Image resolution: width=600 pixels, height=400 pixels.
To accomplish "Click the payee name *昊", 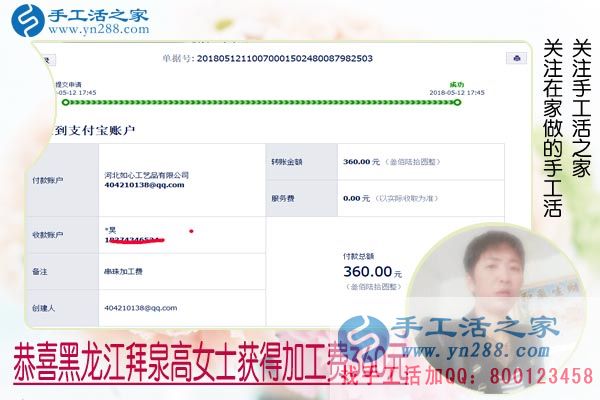I will 110,230.
